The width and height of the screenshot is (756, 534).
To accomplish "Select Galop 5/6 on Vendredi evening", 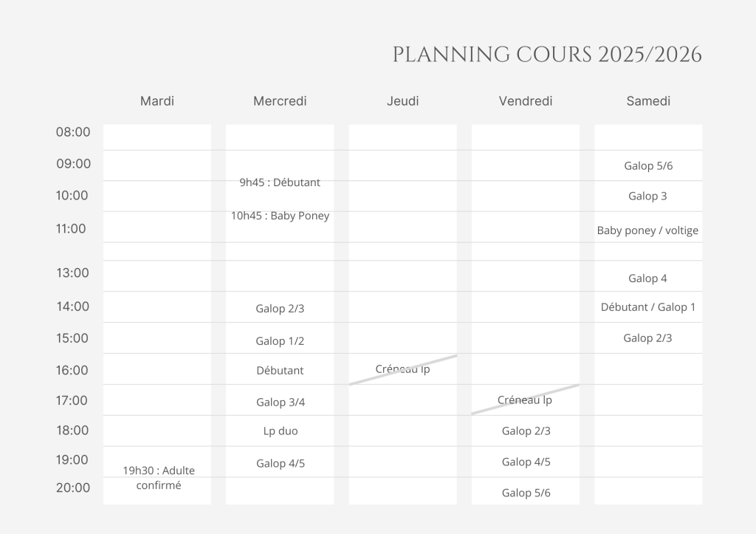I will coord(526,493).
